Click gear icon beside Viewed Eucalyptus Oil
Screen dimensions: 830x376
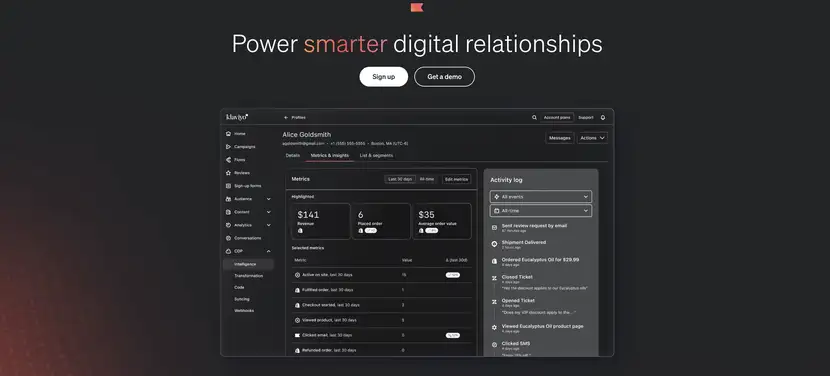[x=494, y=327]
